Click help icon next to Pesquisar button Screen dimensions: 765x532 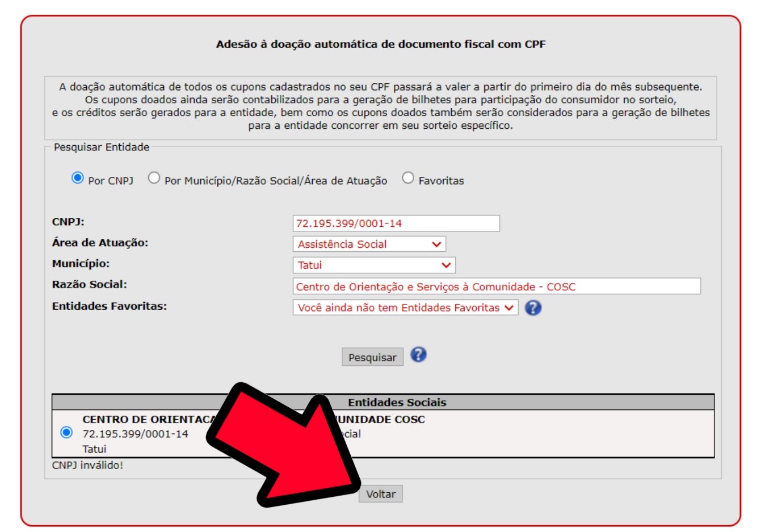point(418,354)
